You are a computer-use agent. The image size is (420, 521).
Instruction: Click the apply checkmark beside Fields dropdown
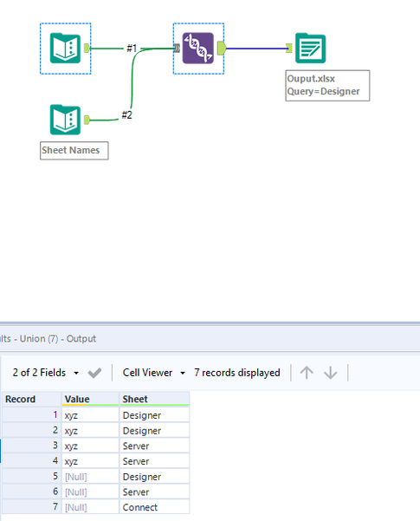click(x=94, y=373)
